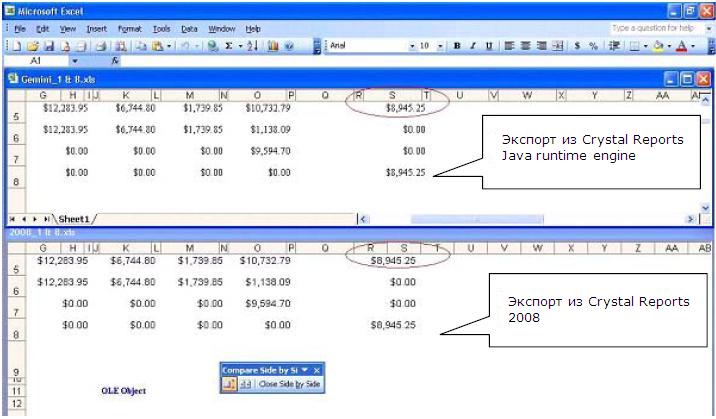The height and width of the screenshot is (419, 716).
Task: Open the View menu
Action: [x=68, y=29]
